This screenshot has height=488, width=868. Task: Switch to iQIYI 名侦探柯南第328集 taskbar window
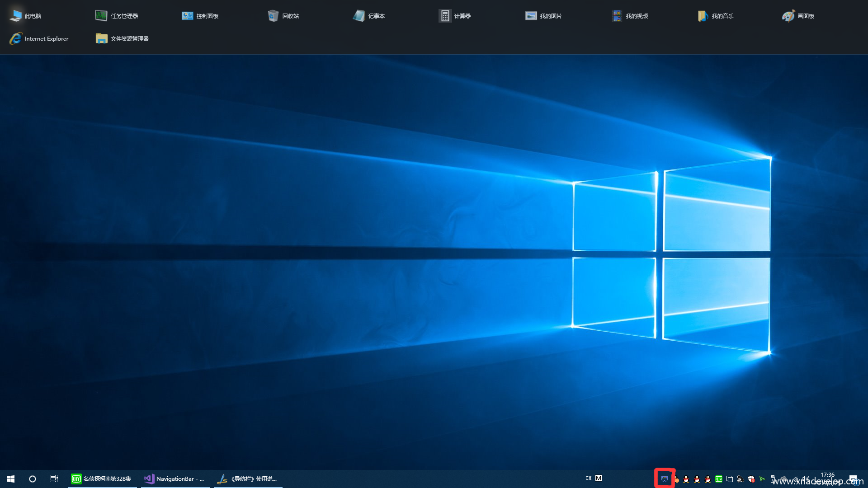click(102, 479)
